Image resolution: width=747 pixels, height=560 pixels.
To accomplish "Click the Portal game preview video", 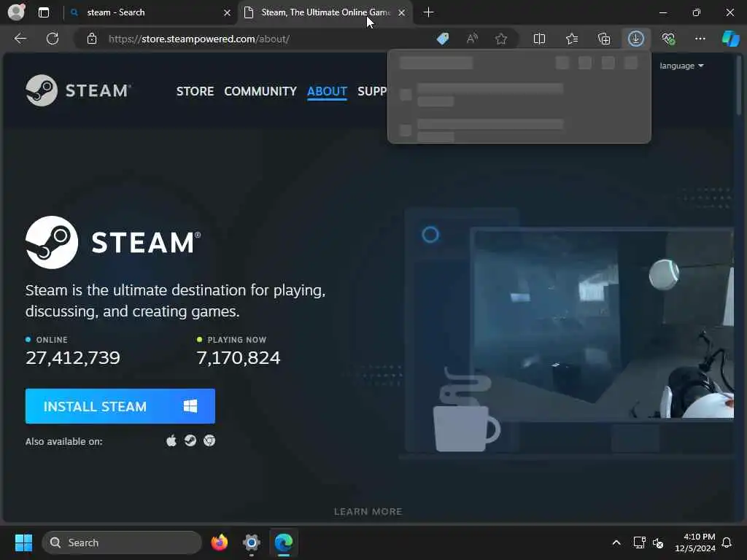I will click(x=602, y=324).
